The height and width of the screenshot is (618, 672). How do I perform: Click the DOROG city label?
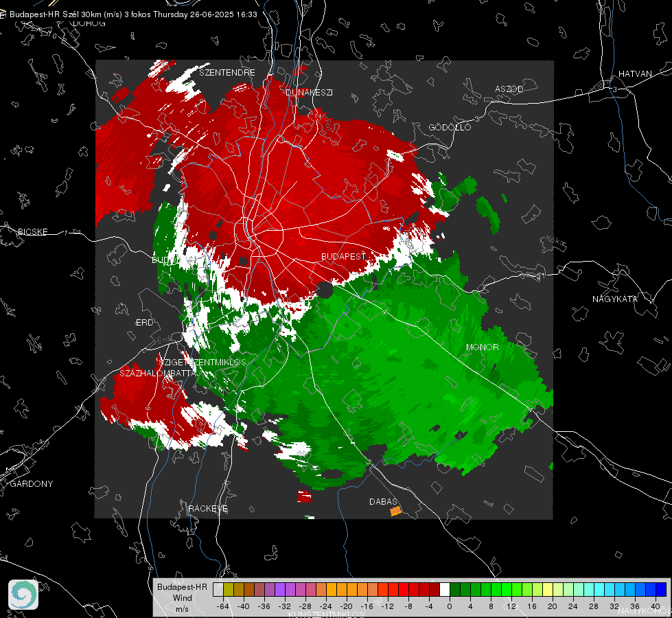(x=89, y=23)
